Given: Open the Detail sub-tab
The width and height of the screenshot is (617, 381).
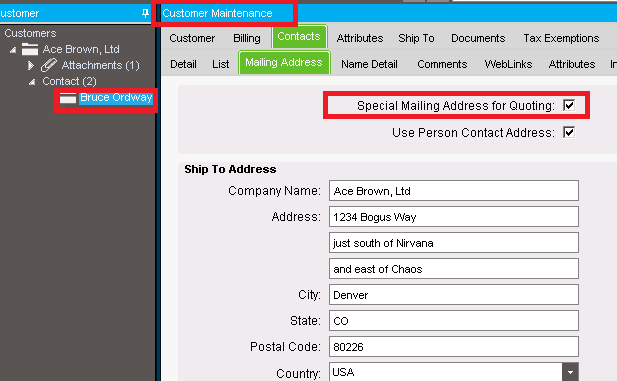Looking at the screenshot, I should click(x=183, y=64).
